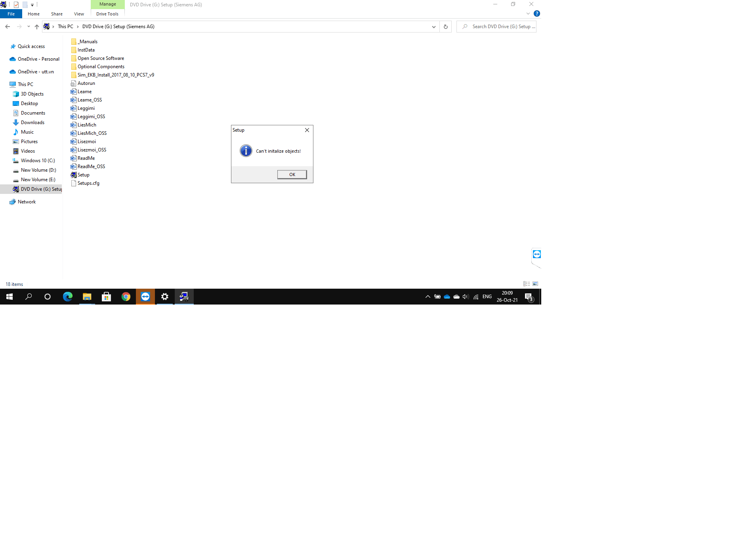756x548 pixels.
Task: Open the File menu tab
Action: (x=11, y=14)
